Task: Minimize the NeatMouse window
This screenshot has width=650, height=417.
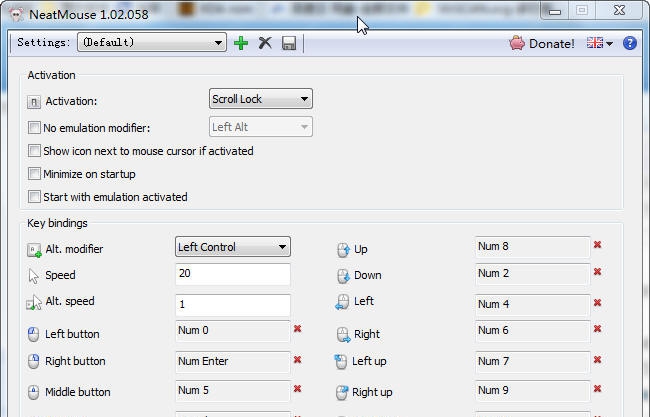Action: point(555,11)
